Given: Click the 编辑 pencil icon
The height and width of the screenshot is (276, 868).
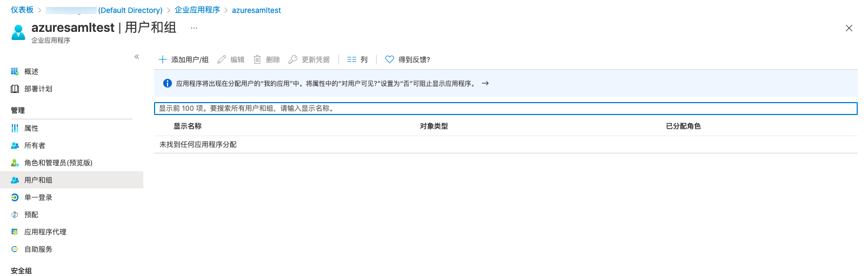Looking at the screenshot, I should tap(222, 59).
